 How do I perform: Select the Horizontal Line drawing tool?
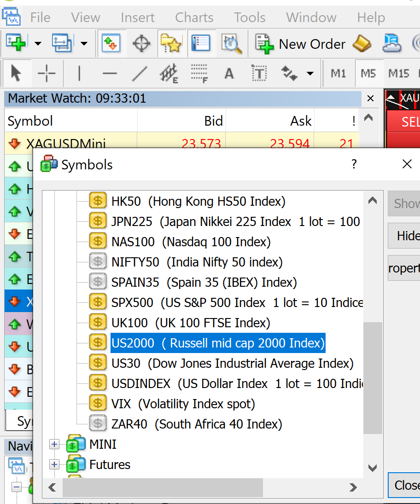110,73
